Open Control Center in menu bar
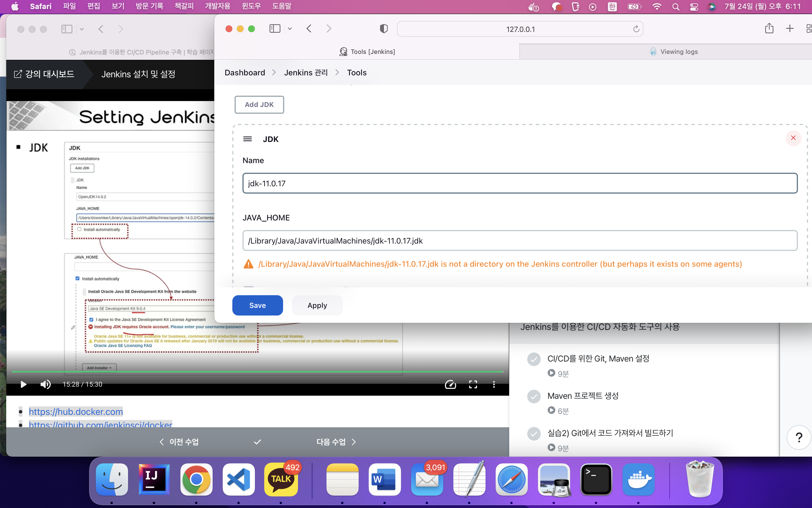 click(x=694, y=7)
